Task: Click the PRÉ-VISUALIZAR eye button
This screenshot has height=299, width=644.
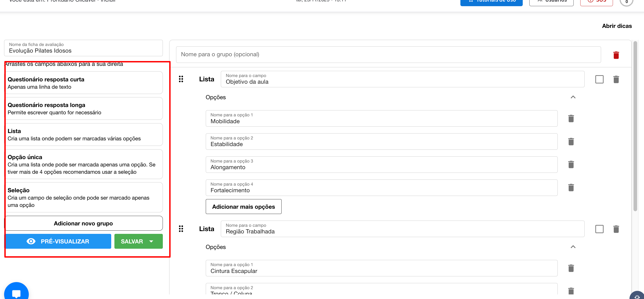Action: click(58, 241)
